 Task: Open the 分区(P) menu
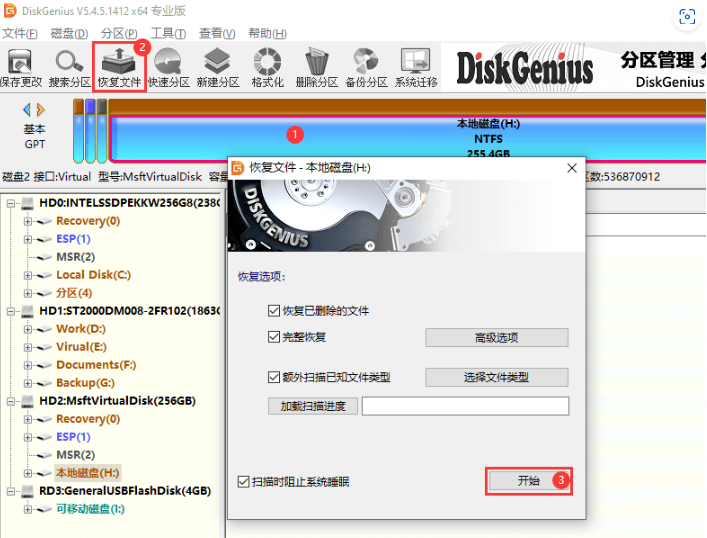[x=119, y=33]
